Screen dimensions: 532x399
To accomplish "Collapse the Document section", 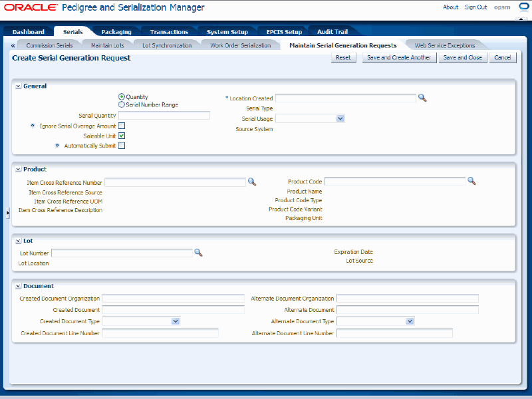I will [x=19, y=286].
